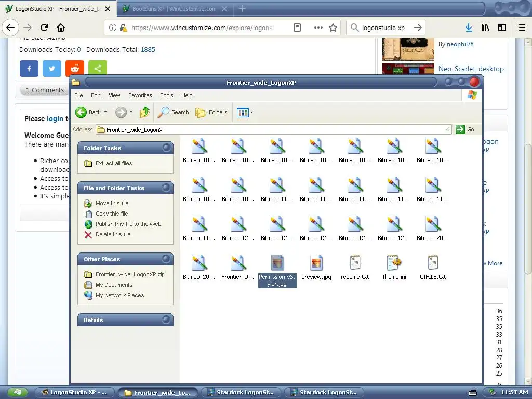Image resolution: width=532 pixels, height=399 pixels.
Task: Open My Network Places
Action: [120, 296]
